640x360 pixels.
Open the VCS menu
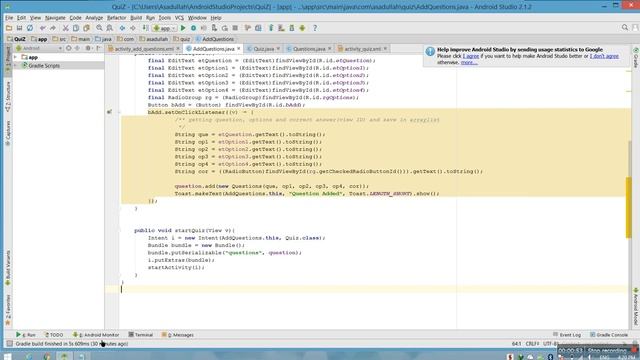point(179,18)
